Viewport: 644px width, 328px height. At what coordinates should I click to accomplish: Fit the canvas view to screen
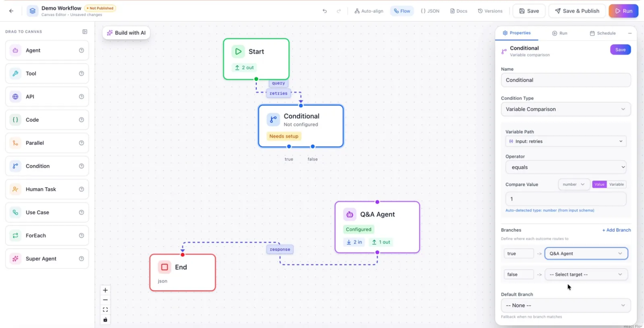coord(105,309)
